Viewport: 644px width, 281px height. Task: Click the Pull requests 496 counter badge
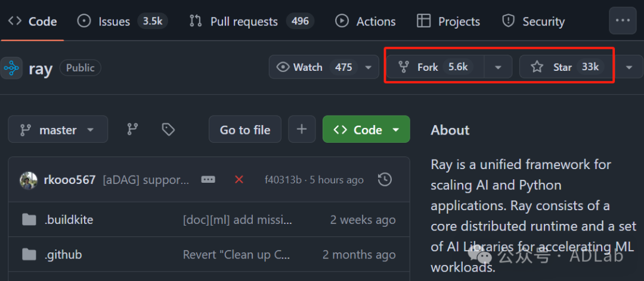click(x=300, y=21)
